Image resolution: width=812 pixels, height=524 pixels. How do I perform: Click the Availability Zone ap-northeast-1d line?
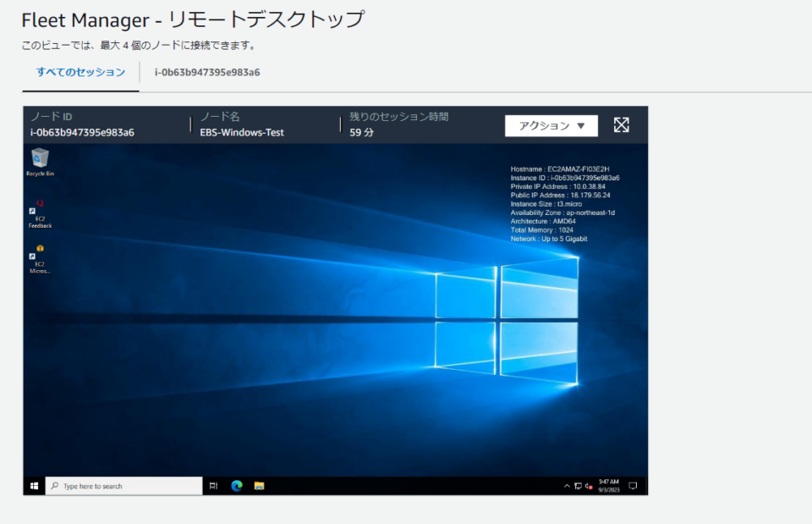click(x=562, y=213)
